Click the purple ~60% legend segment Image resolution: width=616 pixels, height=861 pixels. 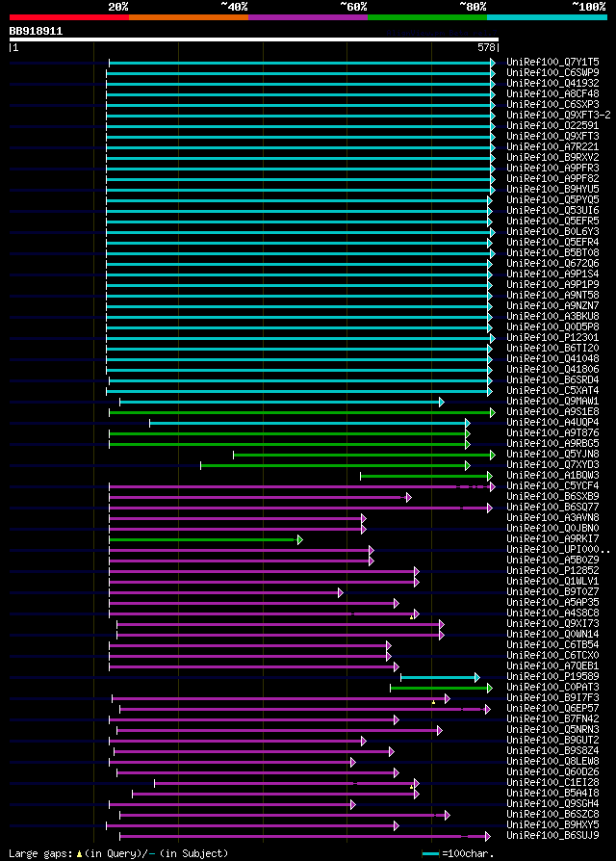point(308,17)
